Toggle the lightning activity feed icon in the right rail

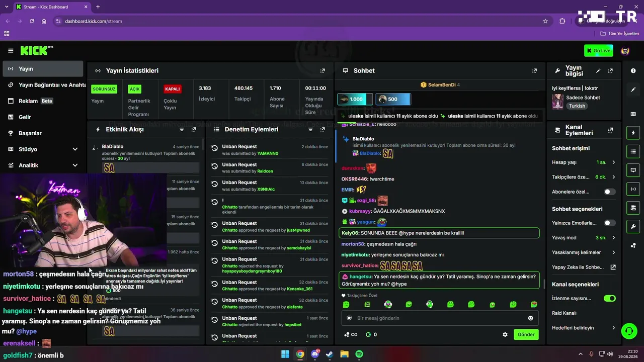(x=633, y=133)
